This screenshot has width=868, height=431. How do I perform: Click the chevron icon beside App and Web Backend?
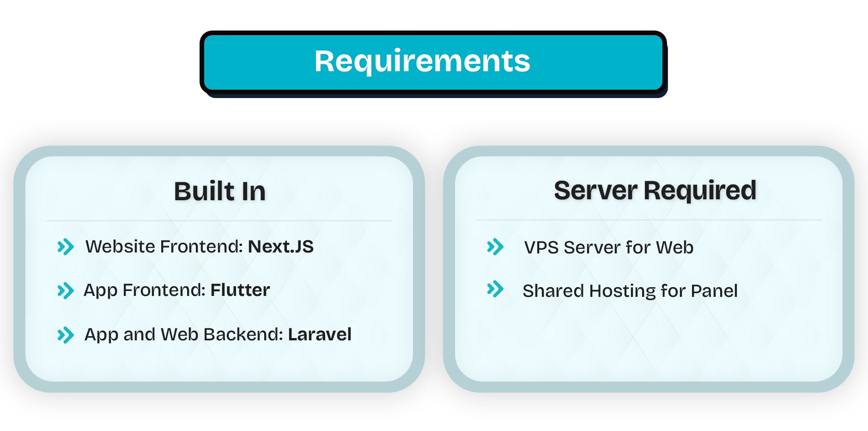point(66,335)
